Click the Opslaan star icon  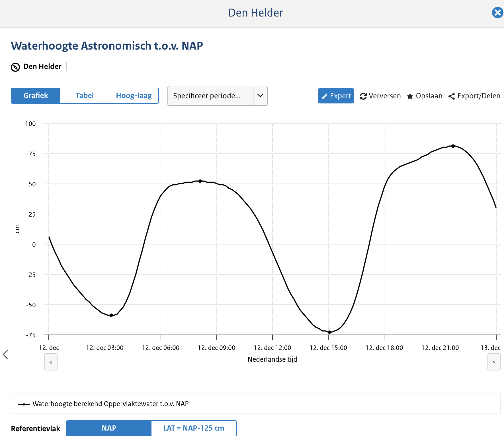[x=410, y=96]
